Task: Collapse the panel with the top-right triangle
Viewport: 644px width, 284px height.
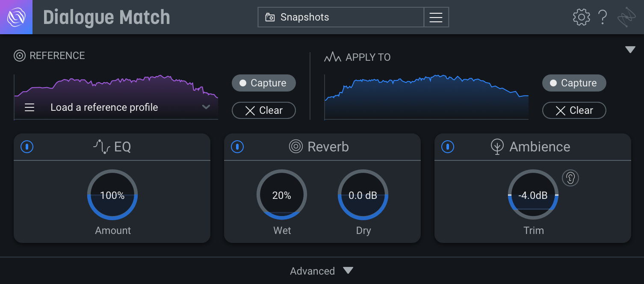Action: (x=630, y=50)
